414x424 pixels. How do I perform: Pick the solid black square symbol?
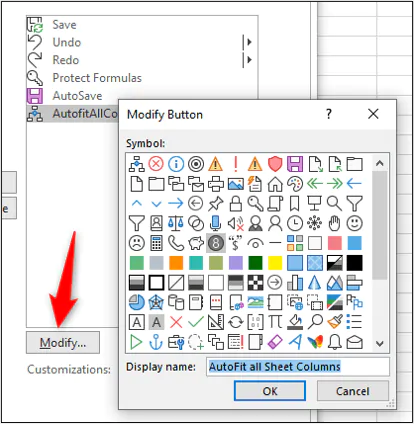[354, 263]
